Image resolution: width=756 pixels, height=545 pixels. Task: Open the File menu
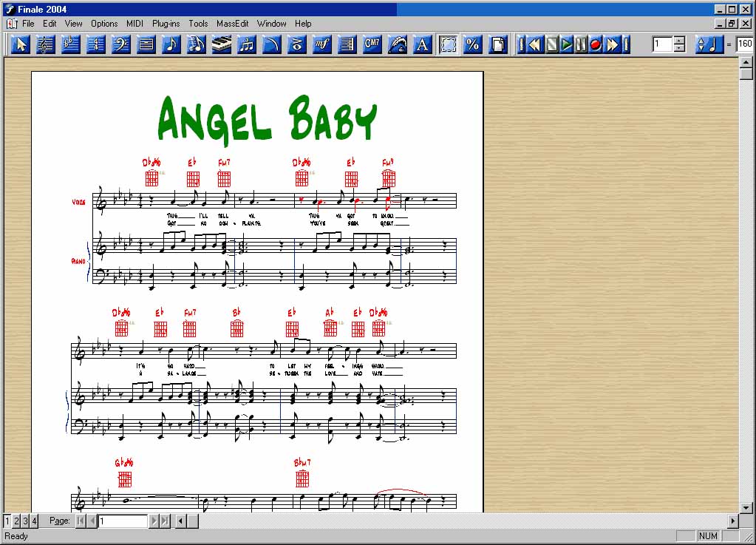[x=28, y=23]
